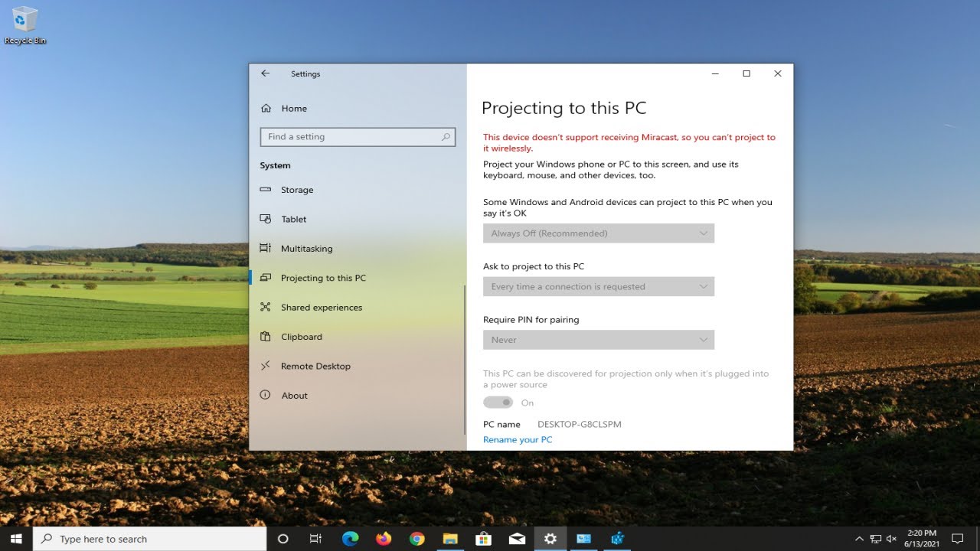This screenshot has width=980, height=551.
Task: Open the Mail app from taskbar
Action: coord(517,539)
